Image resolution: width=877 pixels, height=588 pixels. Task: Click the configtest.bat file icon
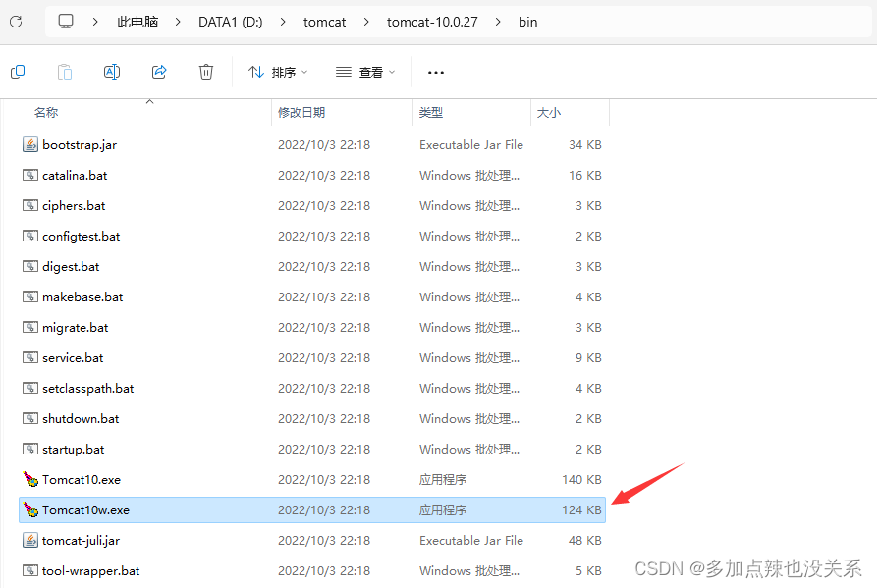[x=30, y=236]
